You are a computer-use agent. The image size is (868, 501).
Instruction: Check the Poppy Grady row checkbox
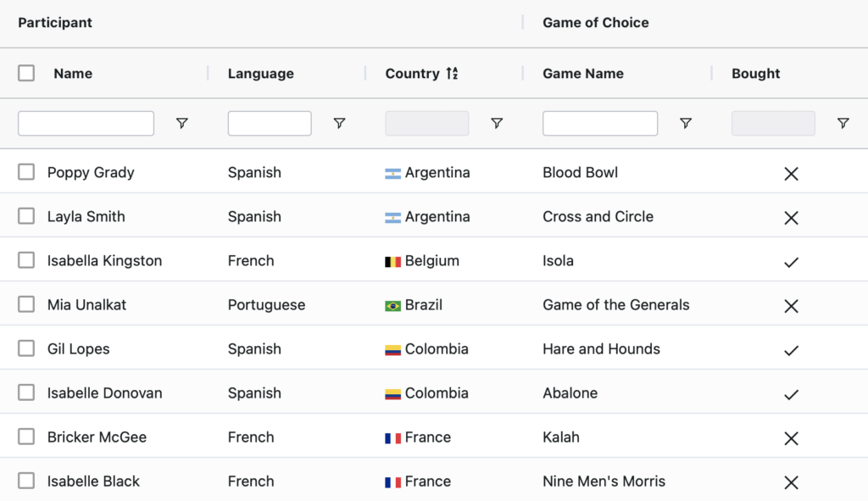pos(26,173)
